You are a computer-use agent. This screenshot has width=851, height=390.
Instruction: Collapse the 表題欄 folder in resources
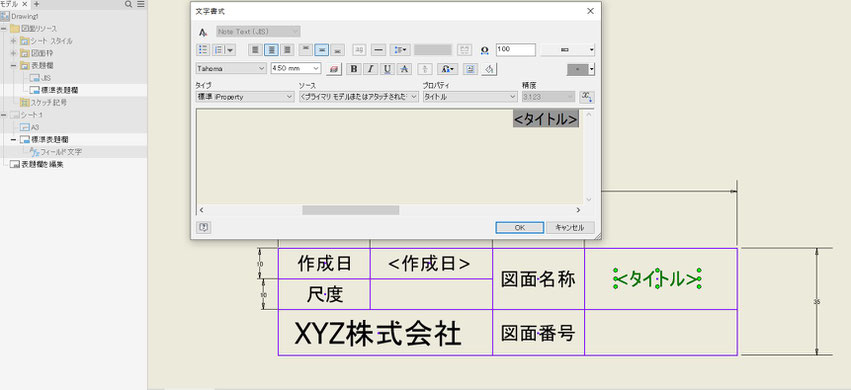click(14, 66)
